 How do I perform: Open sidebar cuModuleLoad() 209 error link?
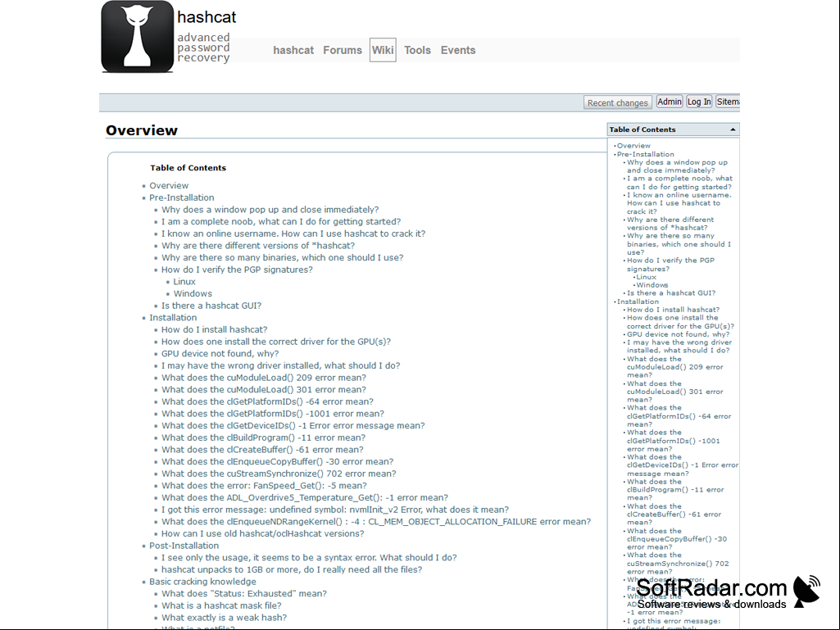pos(675,367)
